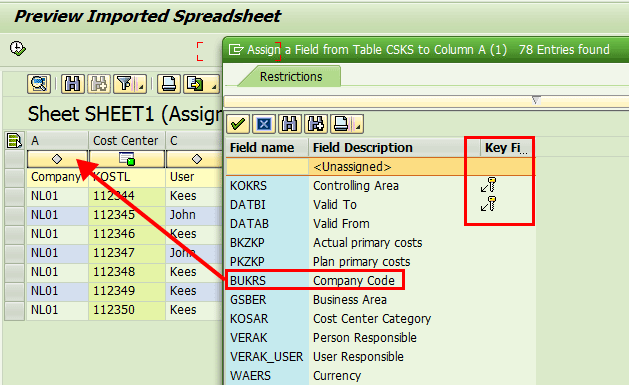Viewport: 629px width, 385px height.
Task: Click cost center cell 112349
Action: point(127,291)
